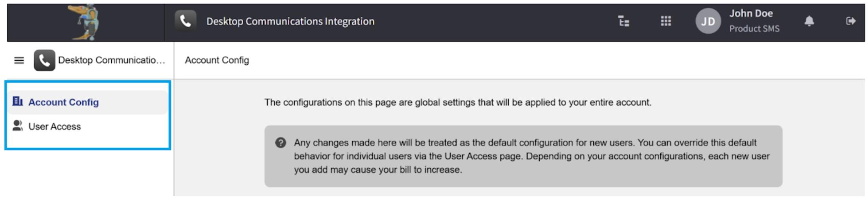Click the JD user avatar
Viewport: 868px width, 201px height.
708,21
